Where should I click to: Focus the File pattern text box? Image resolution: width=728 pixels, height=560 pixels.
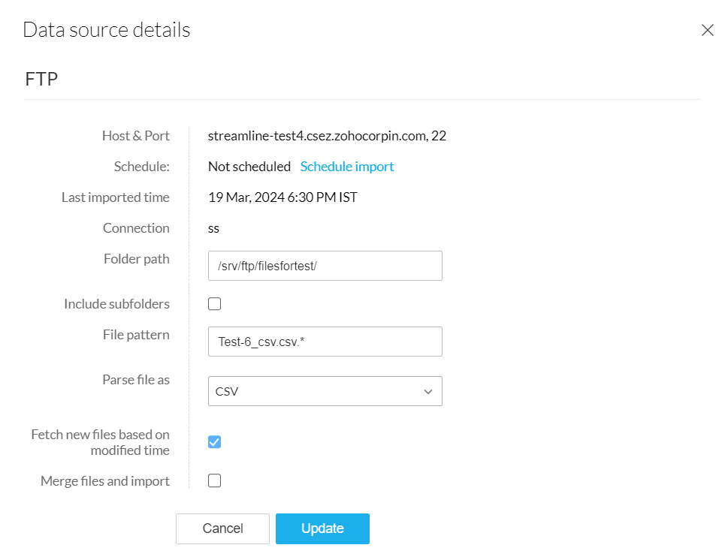[325, 342]
